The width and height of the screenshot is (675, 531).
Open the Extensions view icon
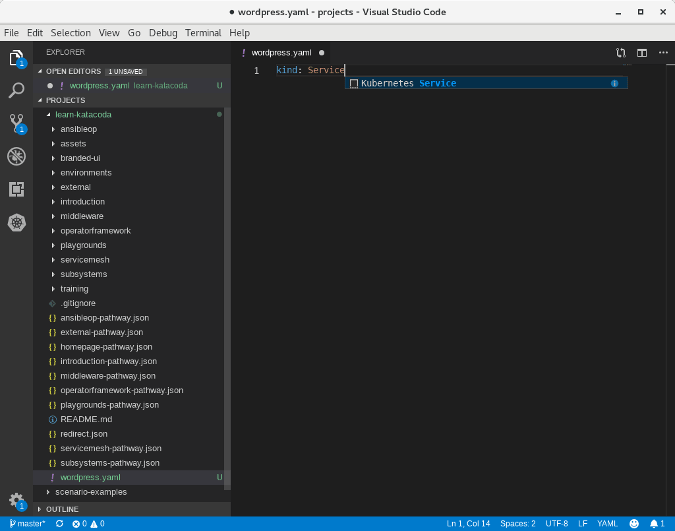(16, 189)
